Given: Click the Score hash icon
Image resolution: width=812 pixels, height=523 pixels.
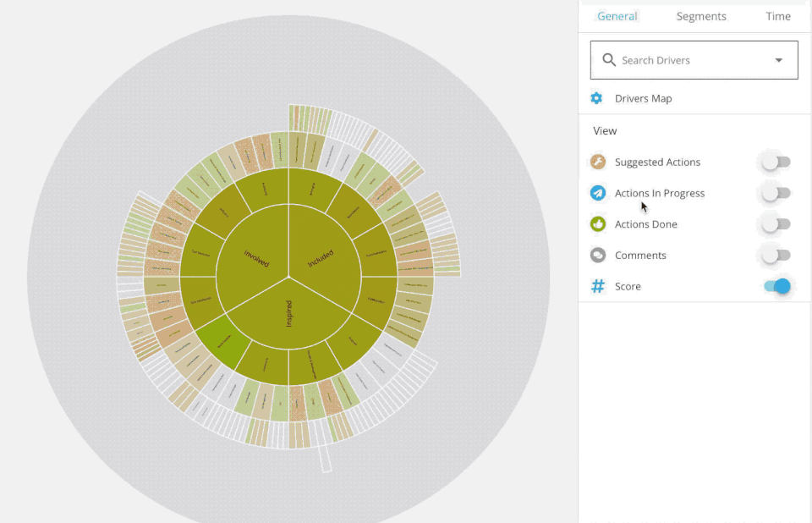Looking at the screenshot, I should (598, 286).
